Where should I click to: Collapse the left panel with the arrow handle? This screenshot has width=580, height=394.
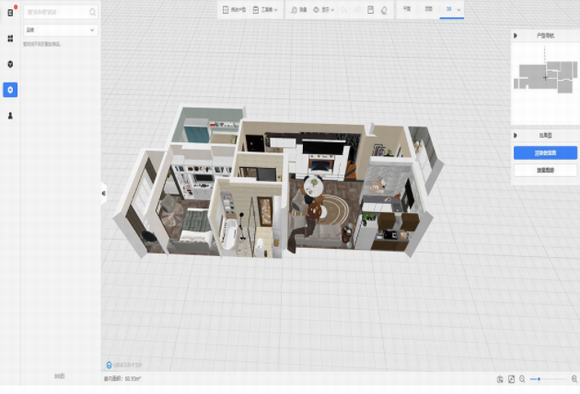(104, 193)
